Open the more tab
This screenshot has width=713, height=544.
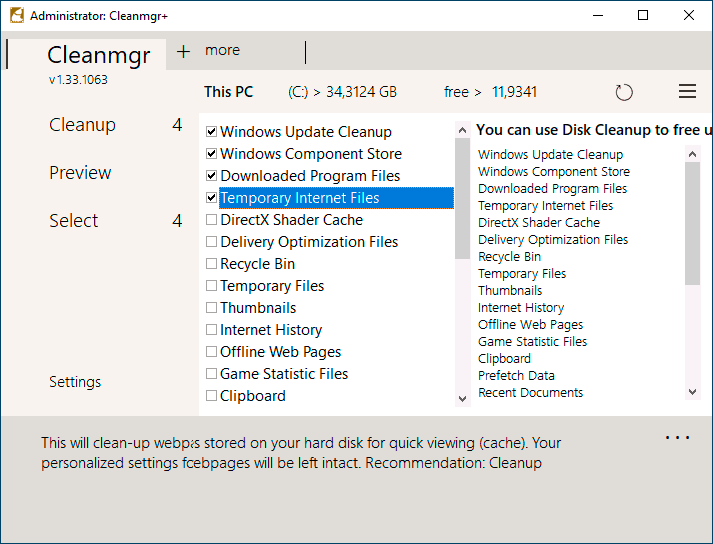click(222, 50)
